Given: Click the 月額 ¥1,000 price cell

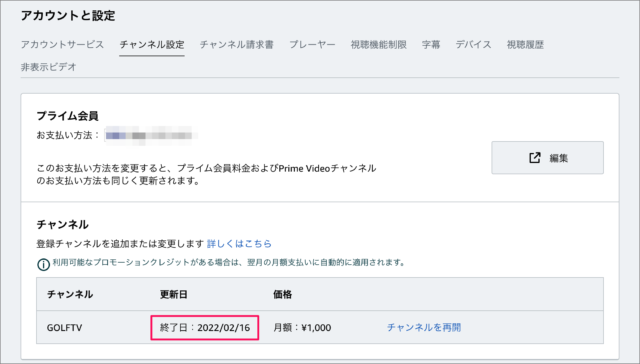Looking at the screenshot, I should [x=302, y=327].
